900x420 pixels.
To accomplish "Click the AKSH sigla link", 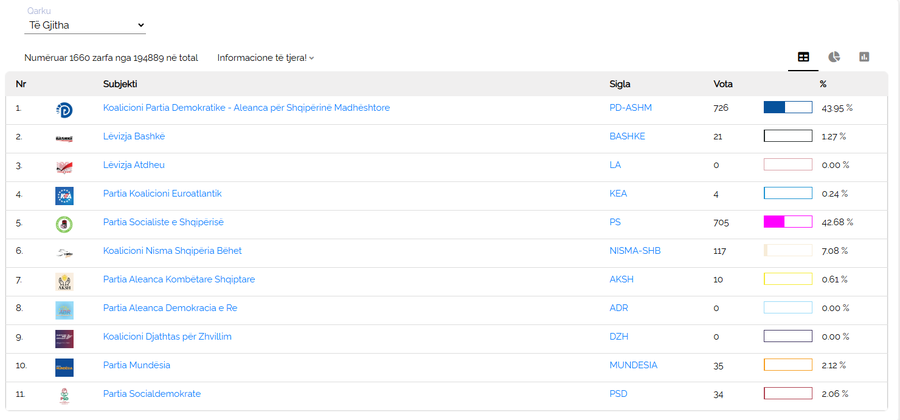I will click(x=622, y=279).
